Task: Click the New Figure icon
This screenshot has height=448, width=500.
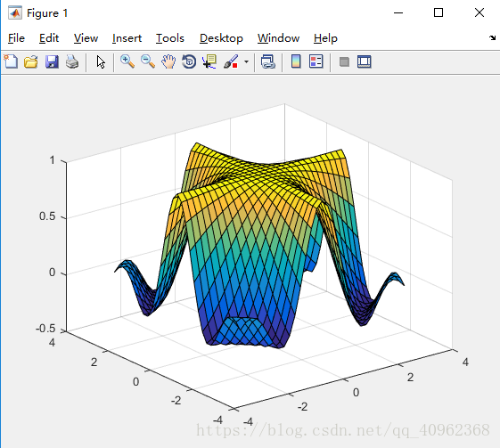Action: [x=11, y=61]
